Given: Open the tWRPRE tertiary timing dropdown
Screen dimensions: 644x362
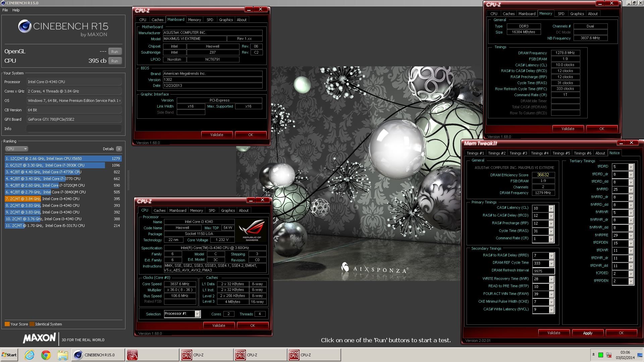Looking at the screenshot, I should (631, 236).
